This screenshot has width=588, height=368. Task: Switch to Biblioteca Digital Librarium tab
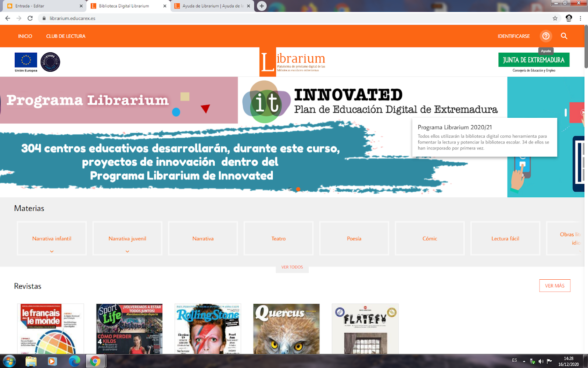(x=129, y=6)
